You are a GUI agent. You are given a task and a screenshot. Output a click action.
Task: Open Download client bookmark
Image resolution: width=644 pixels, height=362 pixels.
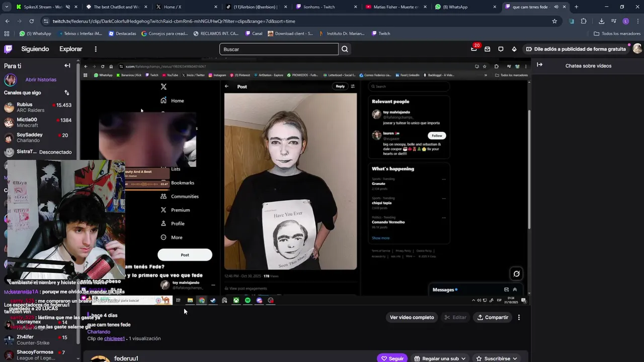(x=290, y=34)
